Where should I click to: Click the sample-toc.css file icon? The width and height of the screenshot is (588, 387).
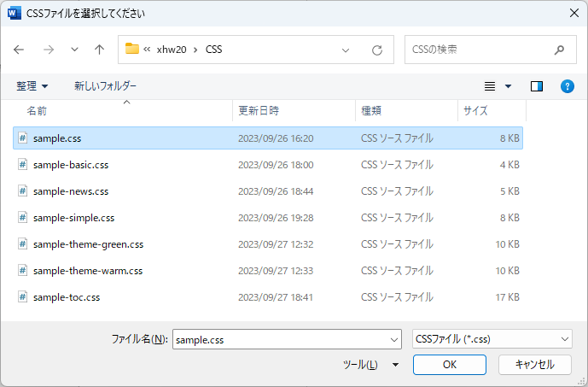[x=23, y=297]
